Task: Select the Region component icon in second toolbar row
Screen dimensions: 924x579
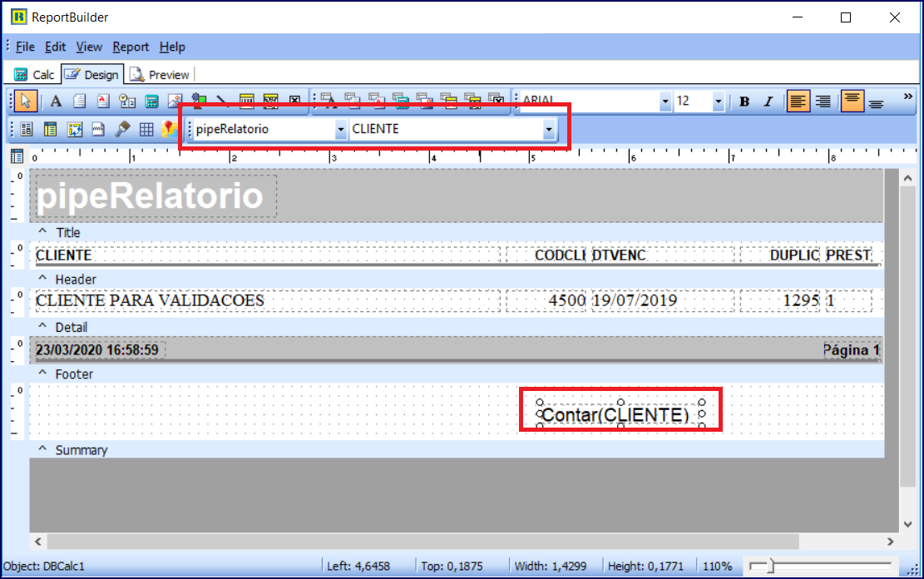Action: click(27, 129)
